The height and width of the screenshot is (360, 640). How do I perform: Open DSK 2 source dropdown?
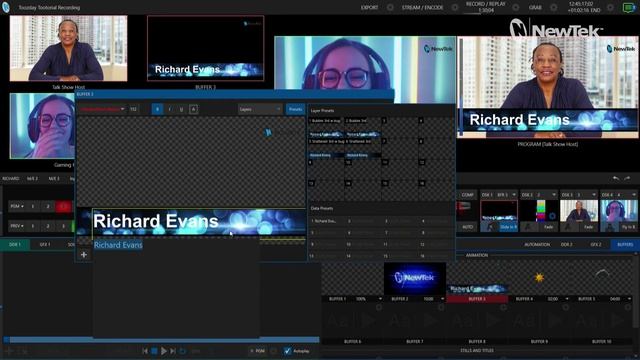(x=553, y=195)
